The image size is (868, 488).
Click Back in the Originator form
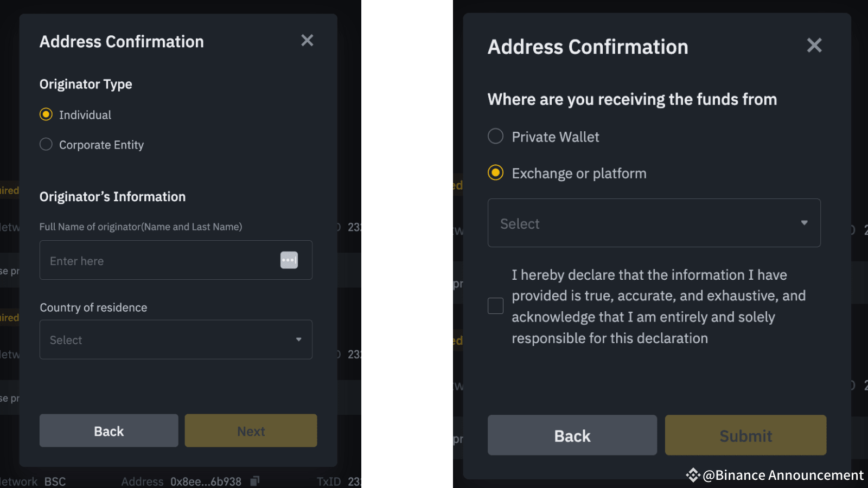tap(108, 431)
